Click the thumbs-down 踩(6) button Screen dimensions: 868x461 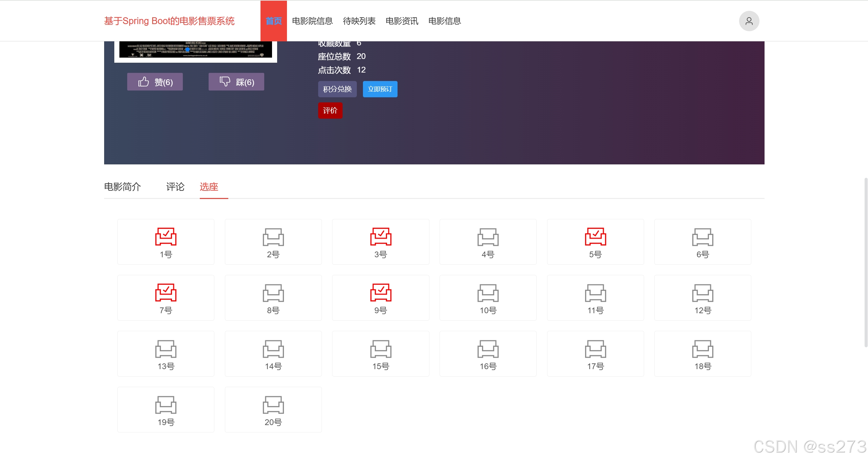(x=236, y=82)
